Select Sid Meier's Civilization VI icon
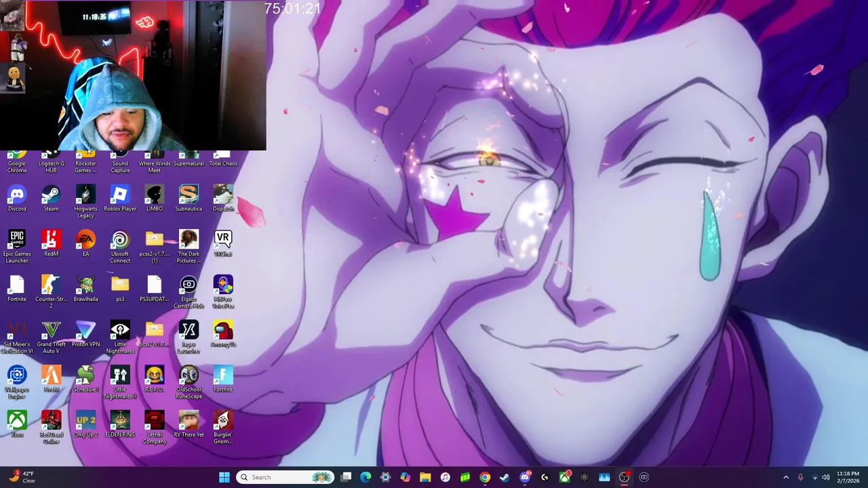The image size is (868, 488). (x=17, y=338)
